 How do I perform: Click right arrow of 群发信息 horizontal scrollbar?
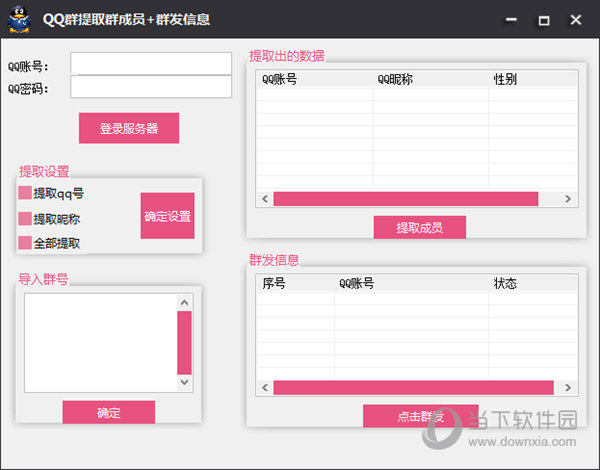point(568,388)
